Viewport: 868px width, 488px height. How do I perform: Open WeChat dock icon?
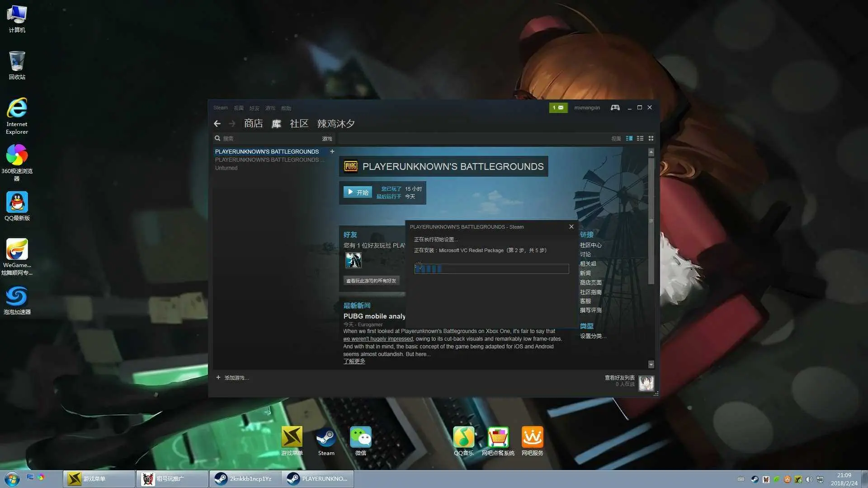click(x=360, y=441)
